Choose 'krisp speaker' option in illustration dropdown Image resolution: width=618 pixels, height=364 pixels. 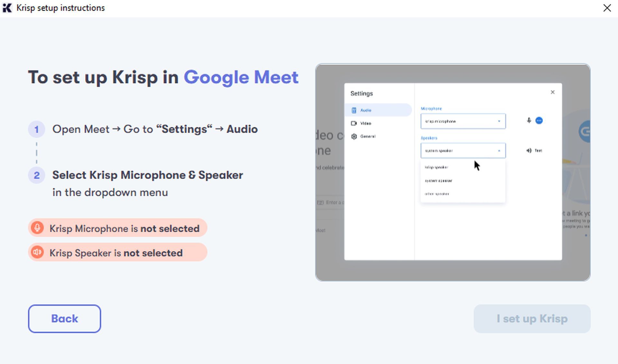click(436, 167)
